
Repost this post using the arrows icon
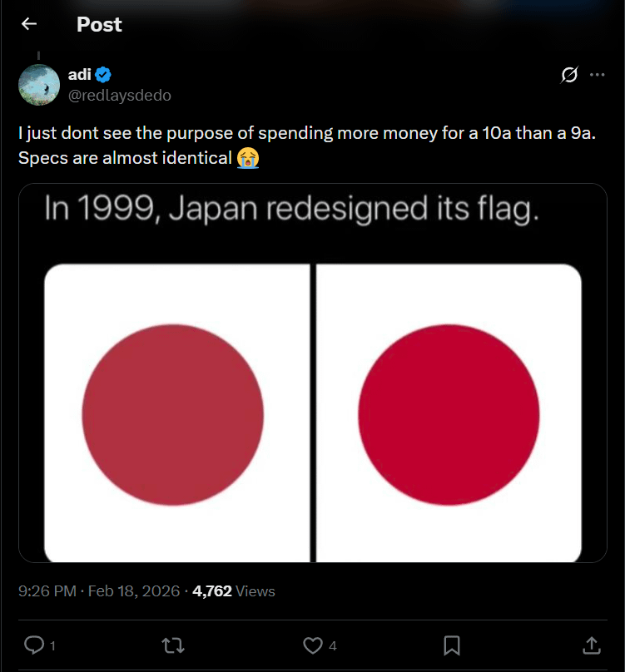point(174,645)
